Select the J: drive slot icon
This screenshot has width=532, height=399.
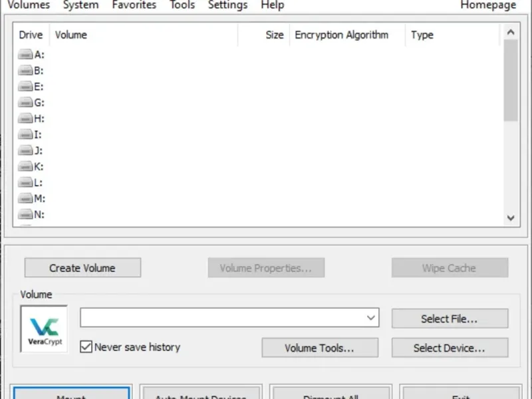(x=25, y=150)
